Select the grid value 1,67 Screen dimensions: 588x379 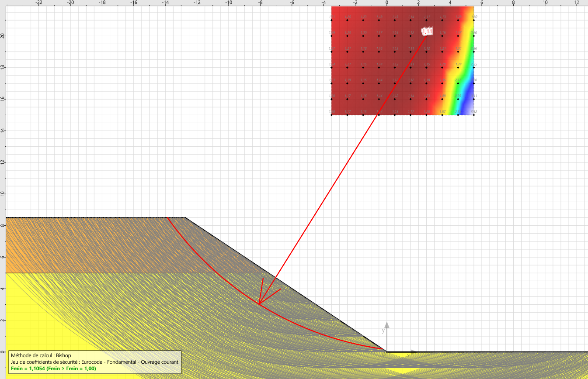tap(443, 112)
